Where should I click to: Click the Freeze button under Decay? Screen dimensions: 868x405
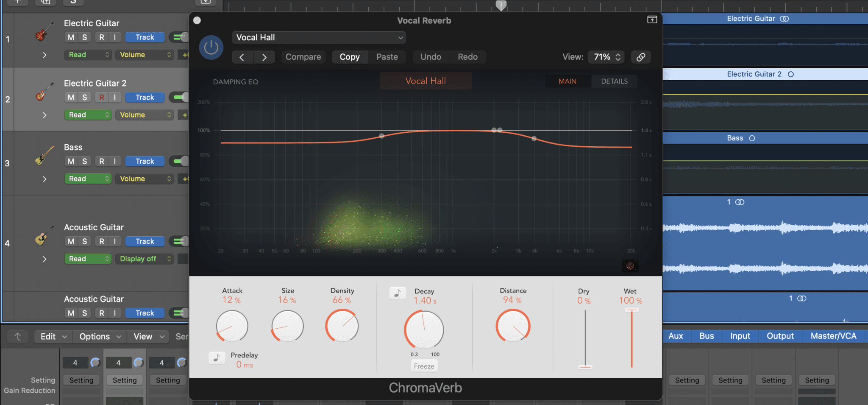click(x=424, y=365)
